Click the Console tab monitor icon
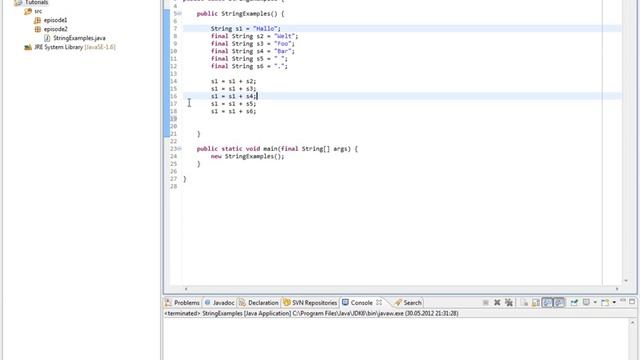640x360 pixels. (345, 302)
